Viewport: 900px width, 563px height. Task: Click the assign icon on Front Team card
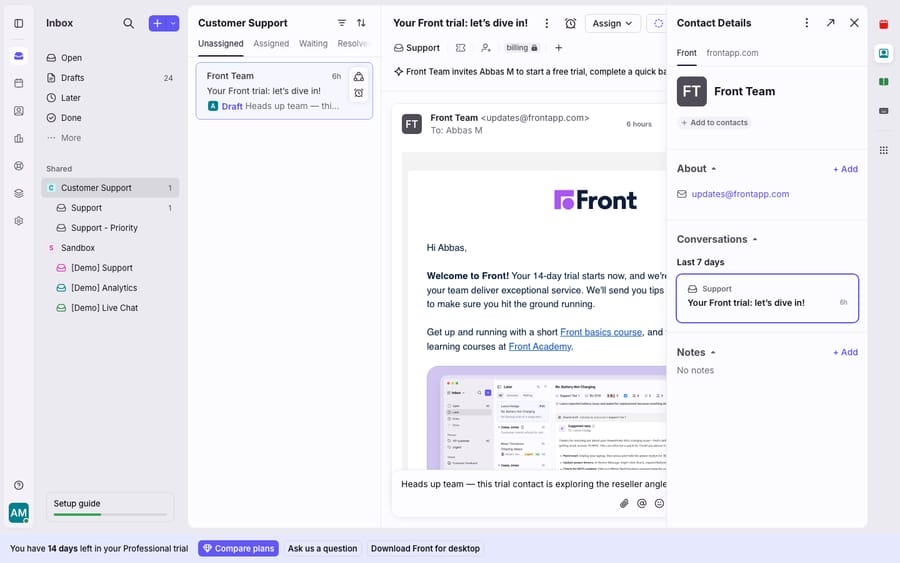359,76
